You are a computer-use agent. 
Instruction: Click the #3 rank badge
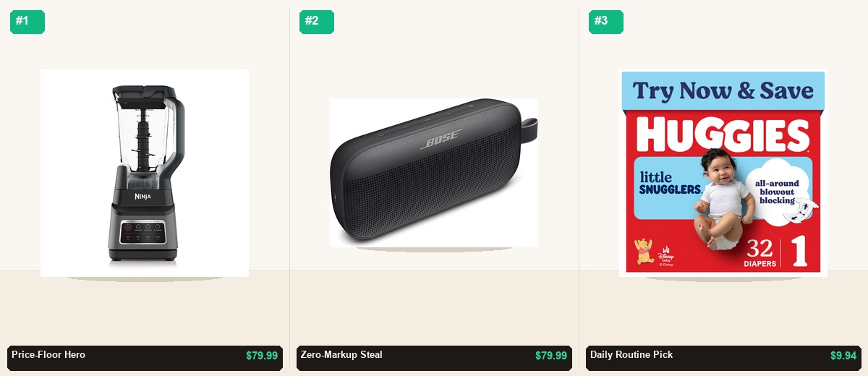606,22
